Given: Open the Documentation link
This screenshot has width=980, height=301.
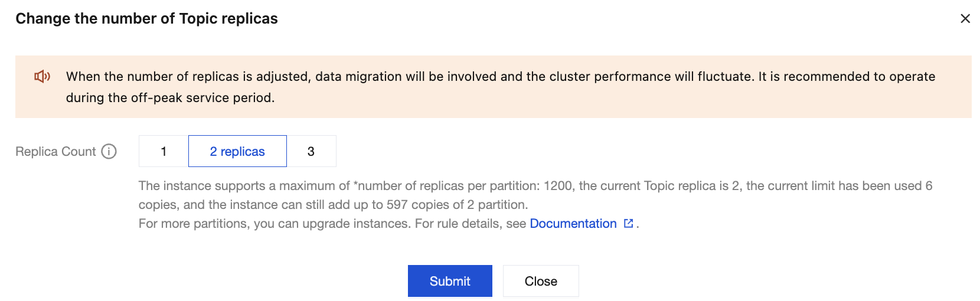Looking at the screenshot, I should (x=573, y=224).
